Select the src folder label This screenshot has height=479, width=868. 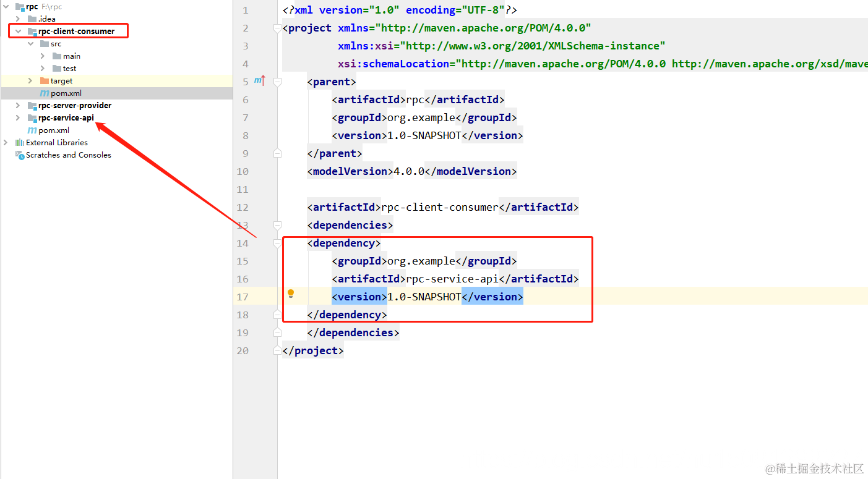point(56,44)
